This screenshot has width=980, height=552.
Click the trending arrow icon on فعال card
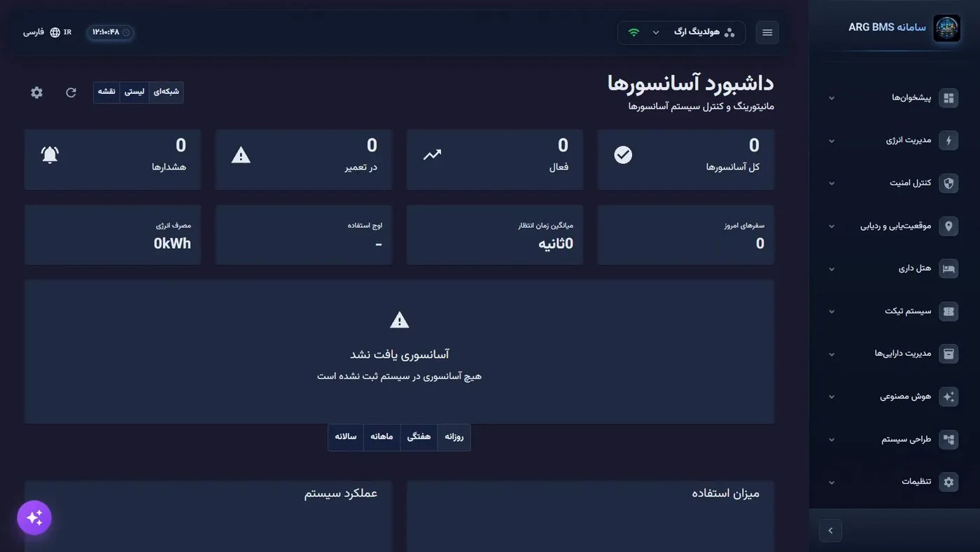432,155
